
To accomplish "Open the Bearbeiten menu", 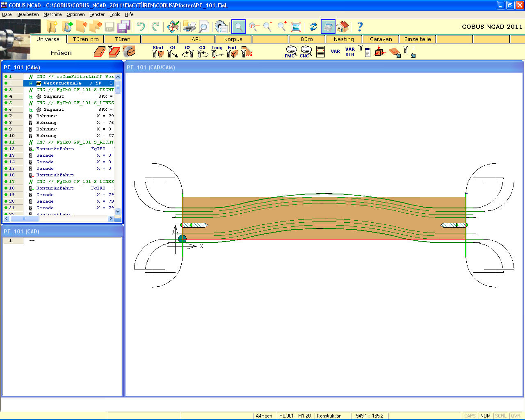I will pos(28,14).
